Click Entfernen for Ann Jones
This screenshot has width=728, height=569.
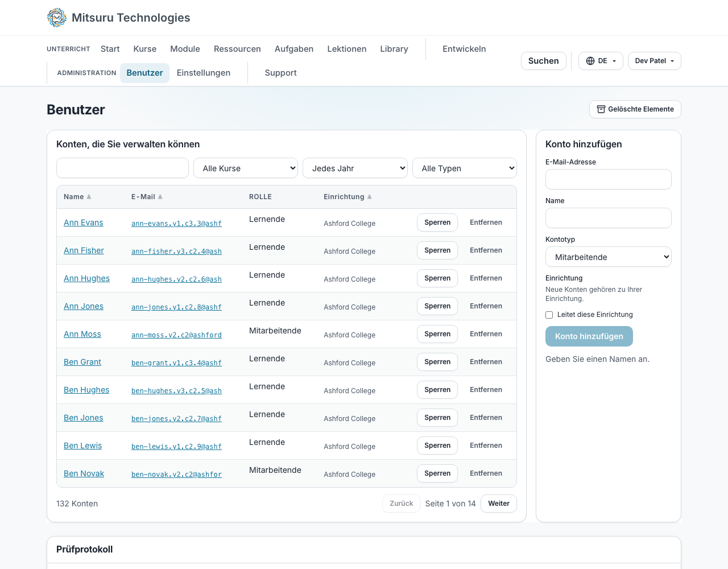click(x=486, y=306)
